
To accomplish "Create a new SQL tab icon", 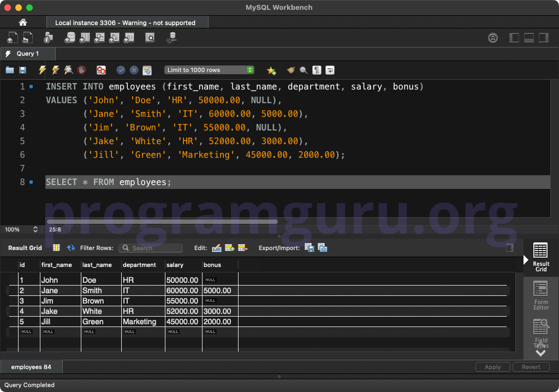I will [x=12, y=38].
